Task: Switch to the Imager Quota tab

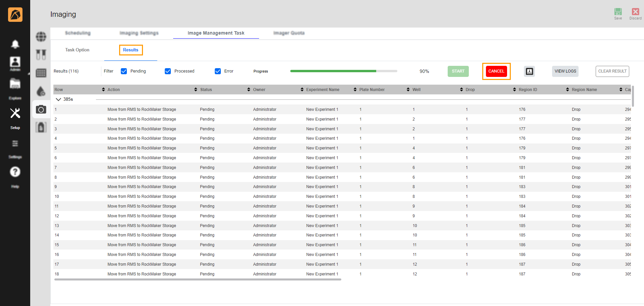Action: (289, 33)
